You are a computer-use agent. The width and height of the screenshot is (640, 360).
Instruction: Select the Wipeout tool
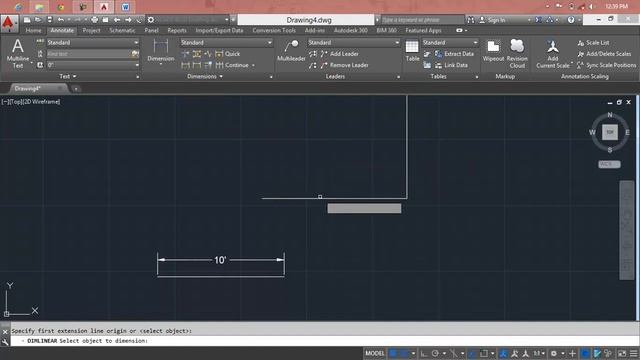(x=493, y=51)
